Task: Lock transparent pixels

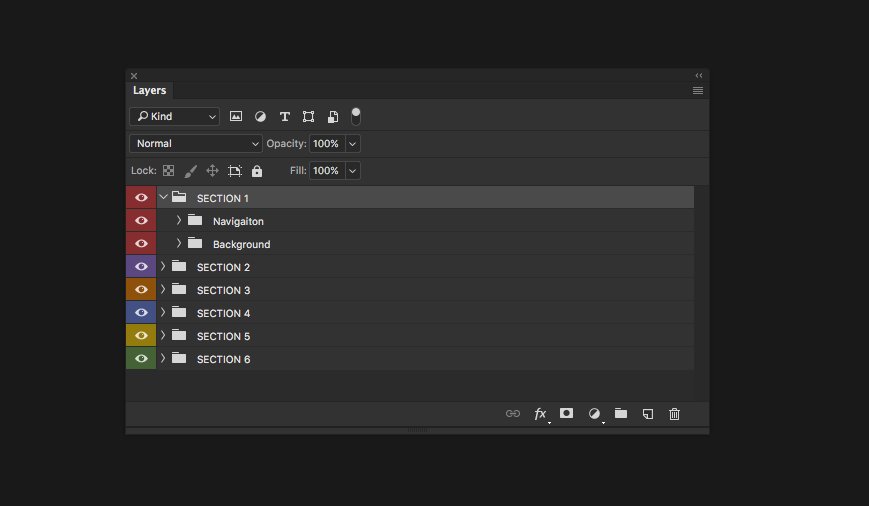Action: click(x=168, y=171)
